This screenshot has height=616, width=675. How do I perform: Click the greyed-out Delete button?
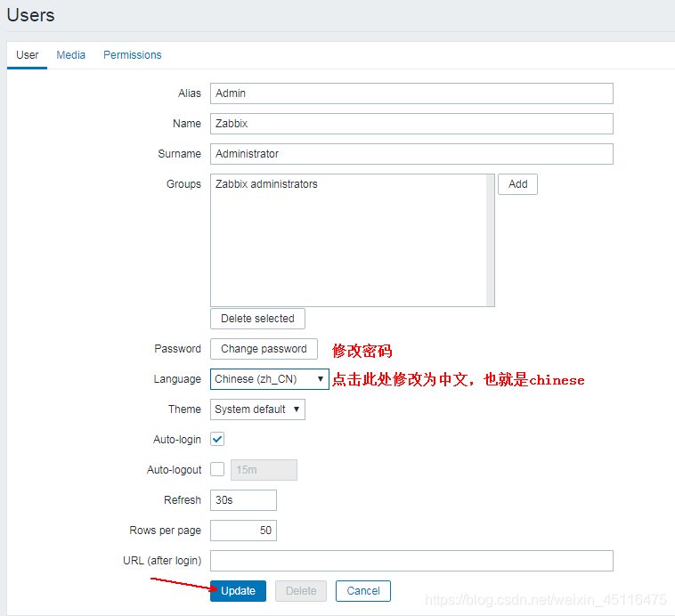[x=301, y=591]
